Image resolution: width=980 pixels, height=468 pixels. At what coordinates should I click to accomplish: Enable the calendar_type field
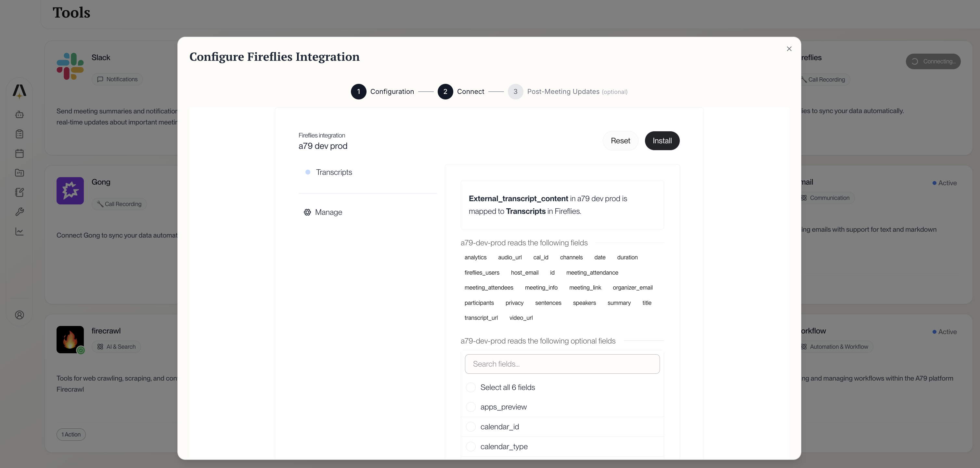tap(471, 446)
